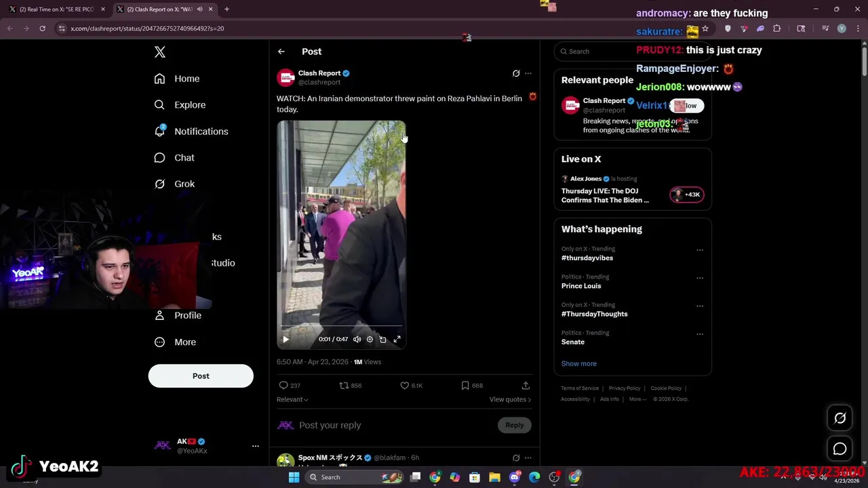Play the embedded video
The width and height of the screenshot is (868, 488).
(285, 340)
